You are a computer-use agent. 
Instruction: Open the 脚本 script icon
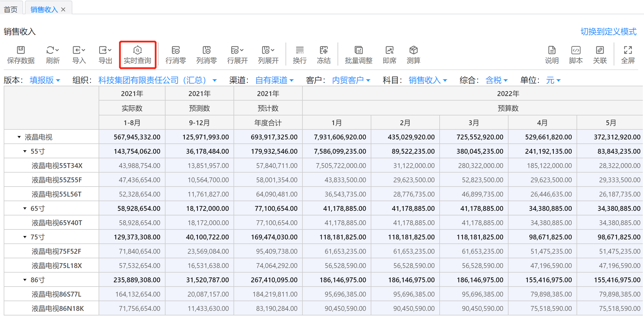coord(576,50)
